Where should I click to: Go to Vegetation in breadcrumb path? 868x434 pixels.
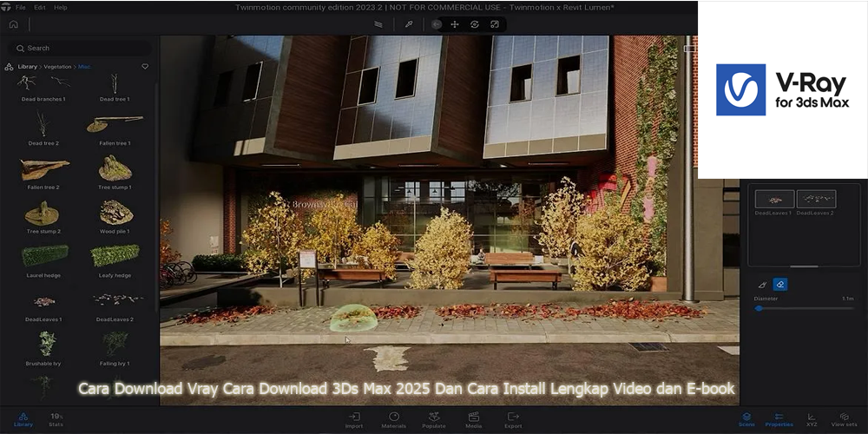(x=57, y=67)
